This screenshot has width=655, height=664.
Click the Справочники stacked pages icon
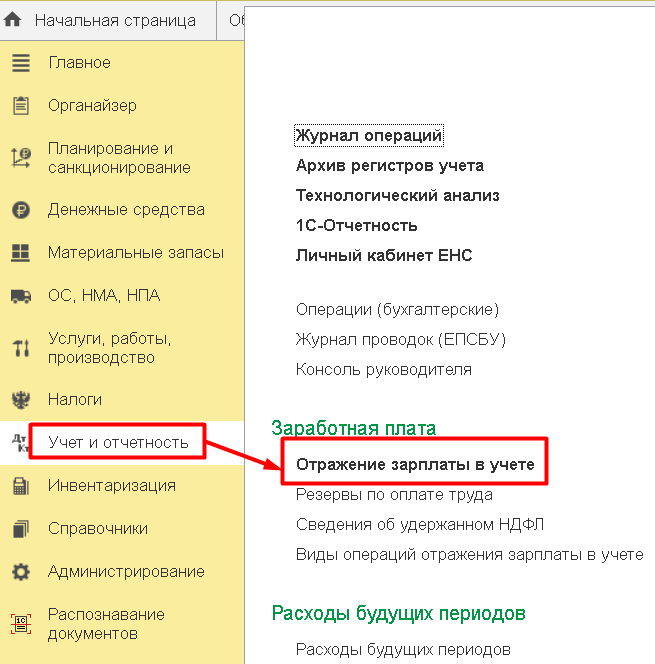21,529
